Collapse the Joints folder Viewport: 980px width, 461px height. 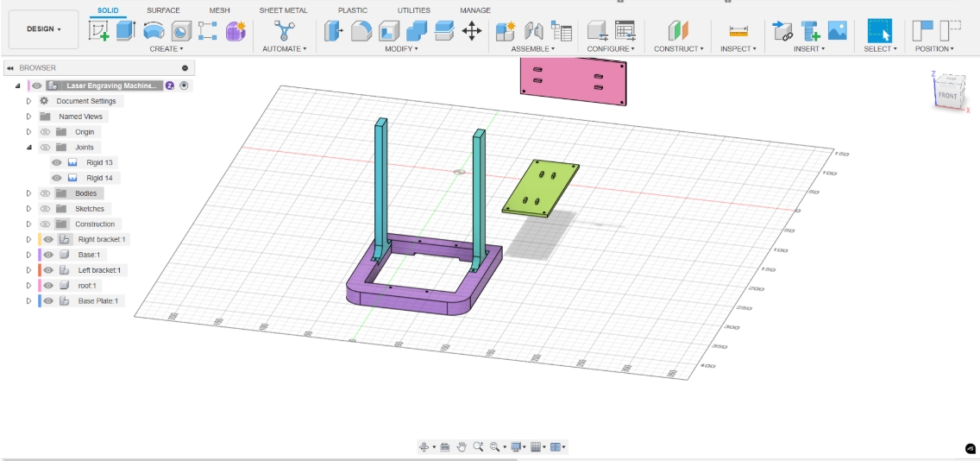point(28,148)
